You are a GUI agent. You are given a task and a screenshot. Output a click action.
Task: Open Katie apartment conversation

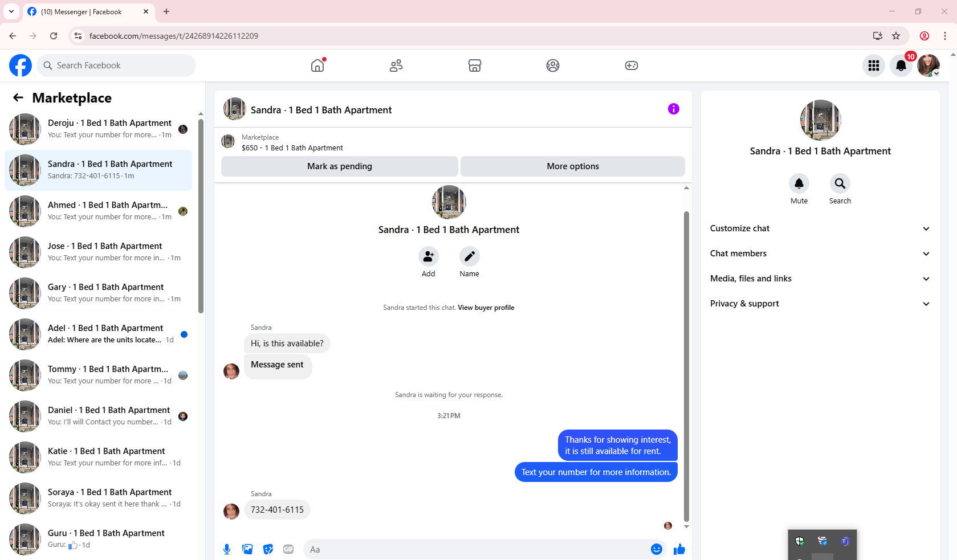[98, 457]
